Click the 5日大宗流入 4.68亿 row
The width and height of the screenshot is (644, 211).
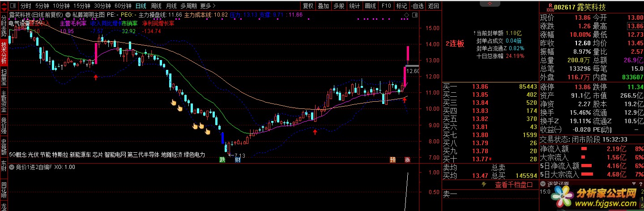point(592,174)
